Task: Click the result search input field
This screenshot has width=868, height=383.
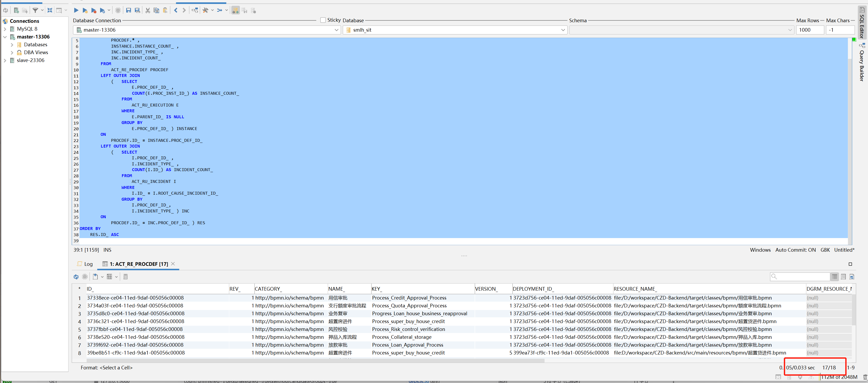Action: [802, 277]
